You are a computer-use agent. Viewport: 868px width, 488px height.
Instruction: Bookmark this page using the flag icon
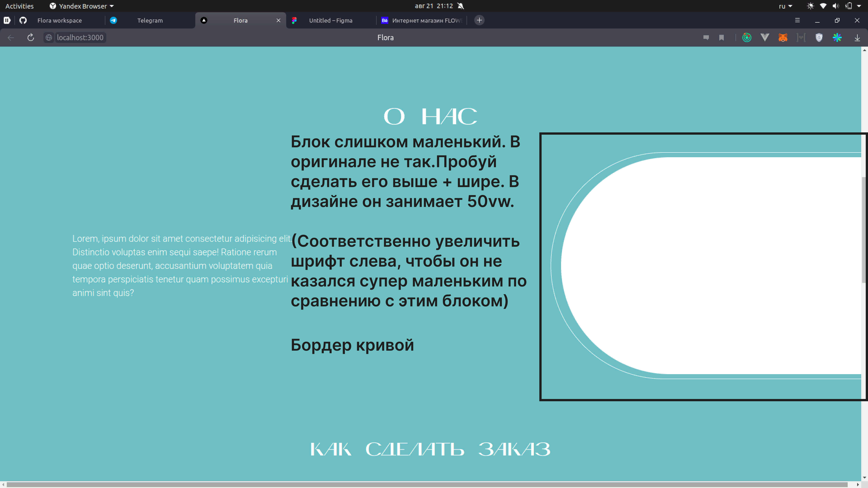pos(722,37)
